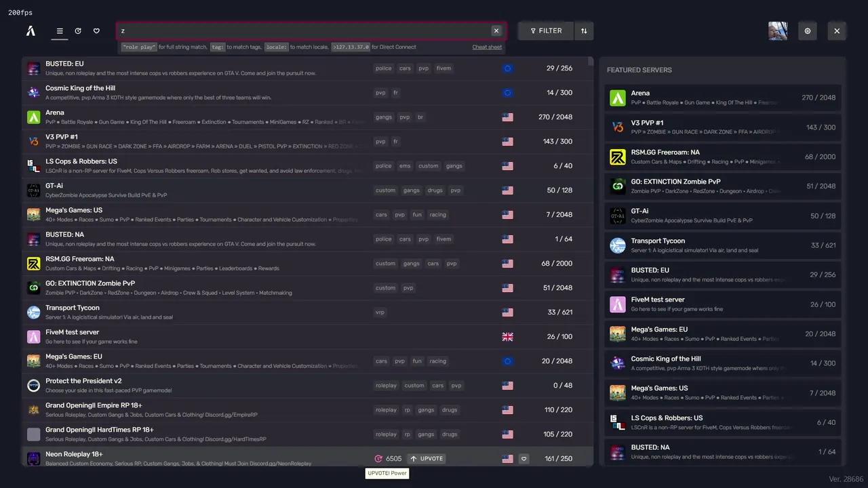Select the 'fivem' tag on BUSTED: EU row
This screenshot has height=488, width=868.
[443, 68]
